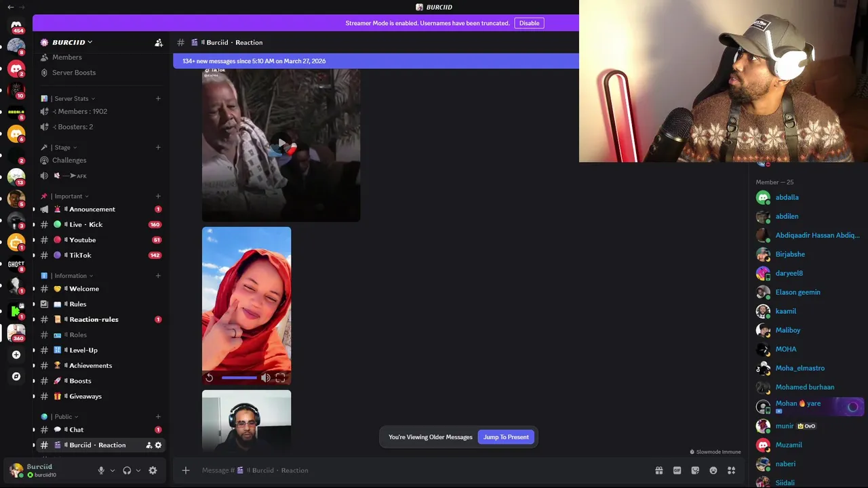
Task: Open sticker picker icon
Action: 695,470
